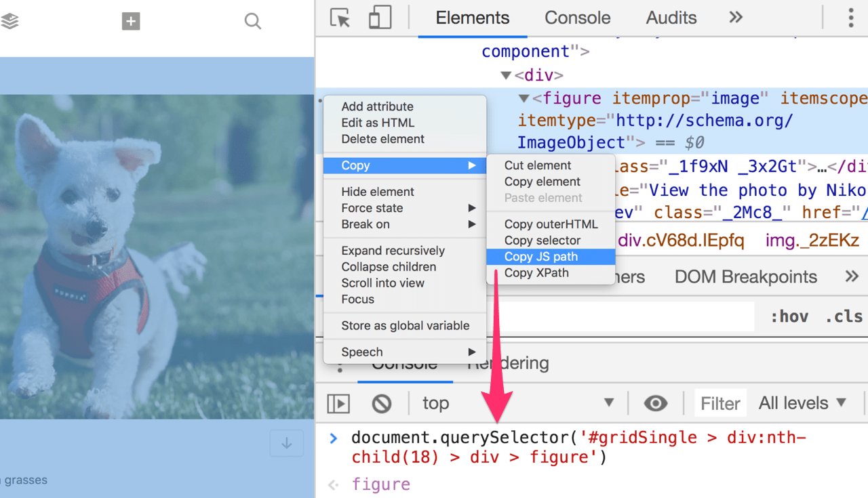Select Copy JS path option
The width and height of the screenshot is (868, 498).
551,257
